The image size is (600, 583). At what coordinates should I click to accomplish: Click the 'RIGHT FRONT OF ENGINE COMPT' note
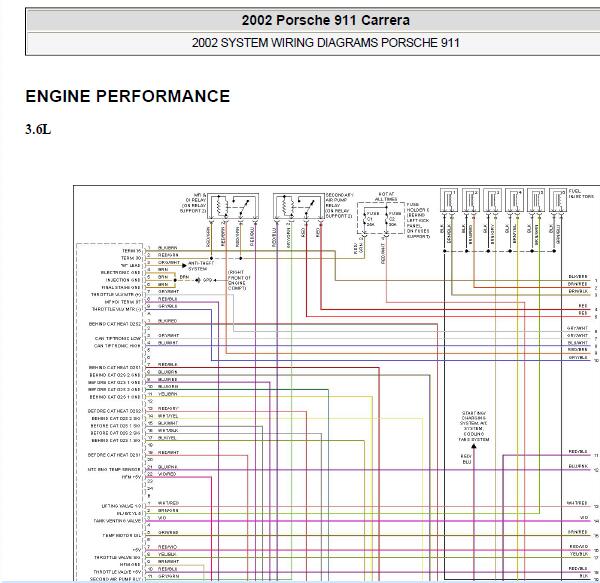point(239,280)
